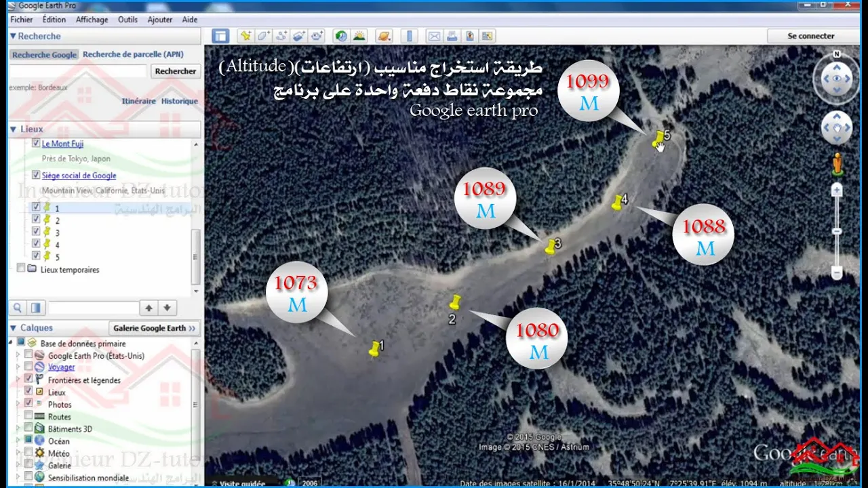Image resolution: width=868 pixels, height=488 pixels.
Task: Select the Ruler measuring tool
Action: tap(409, 36)
